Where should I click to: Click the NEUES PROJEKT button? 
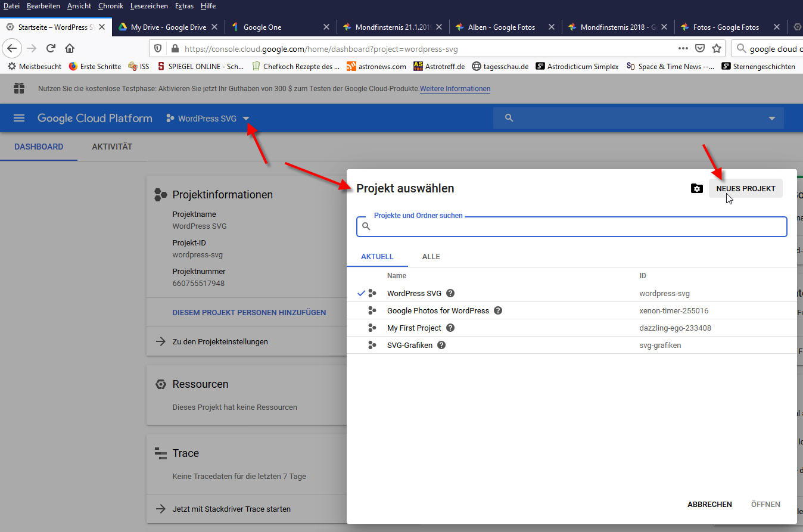[745, 188]
